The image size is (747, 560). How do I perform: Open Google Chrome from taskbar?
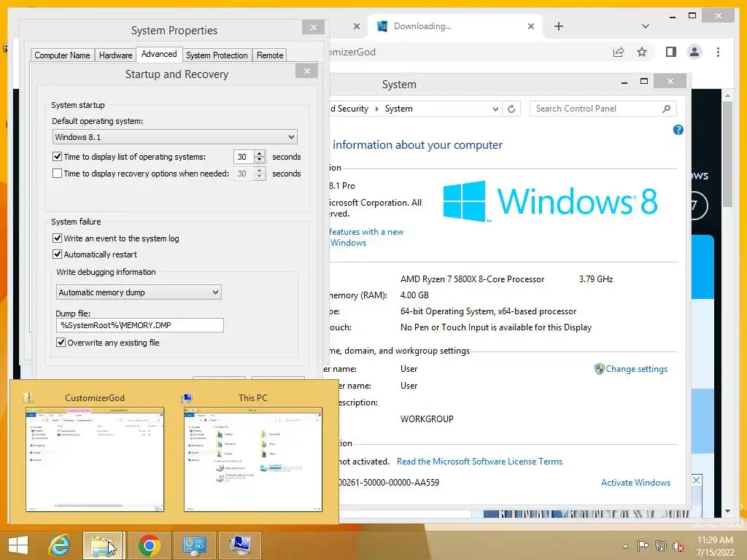pyautogui.click(x=149, y=545)
